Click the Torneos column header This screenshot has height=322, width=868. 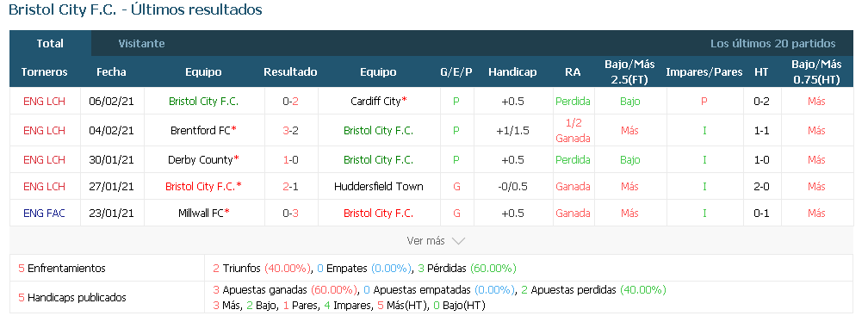[44, 72]
